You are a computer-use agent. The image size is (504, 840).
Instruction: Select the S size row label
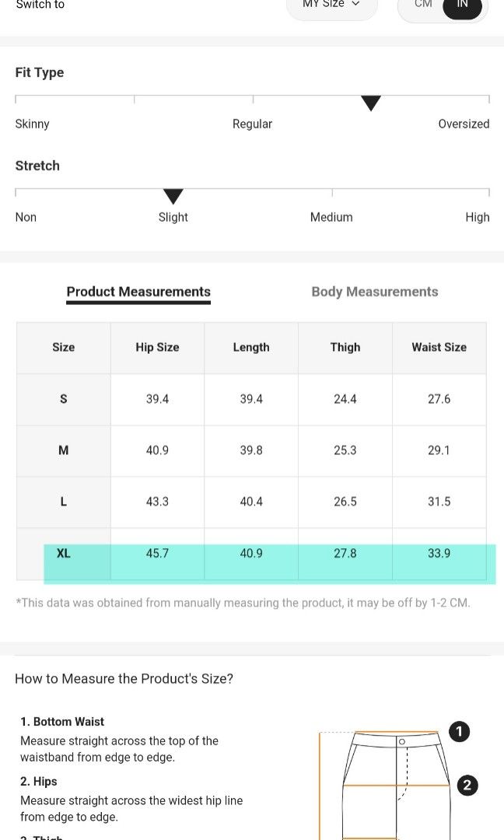(x=63, y=399)
